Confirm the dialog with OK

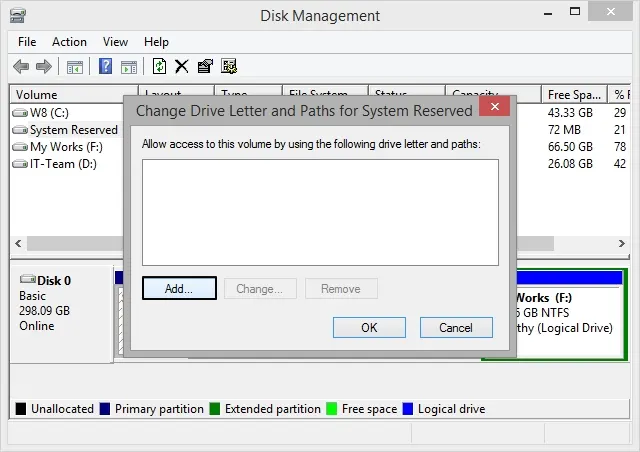369,327
